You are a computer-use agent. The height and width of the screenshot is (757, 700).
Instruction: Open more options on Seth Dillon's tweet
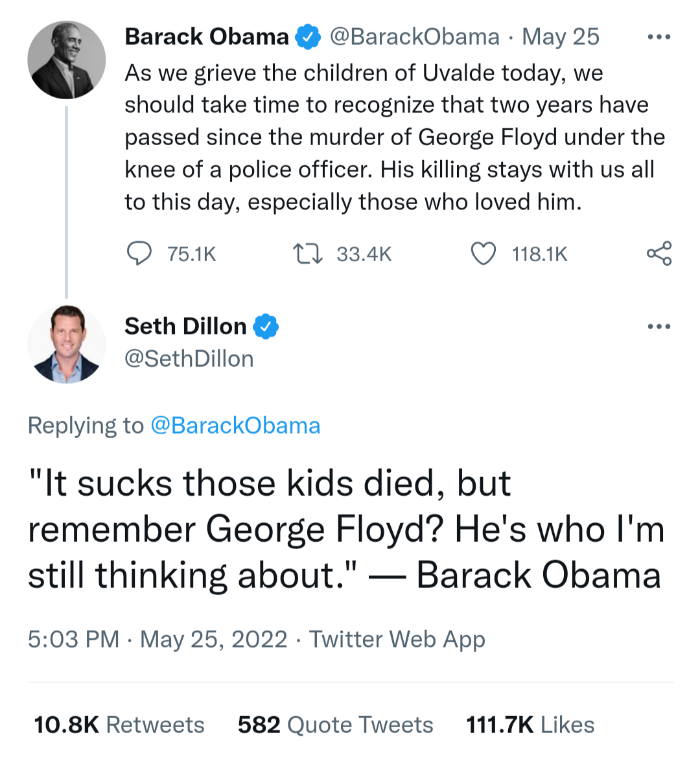pos(659,326)
